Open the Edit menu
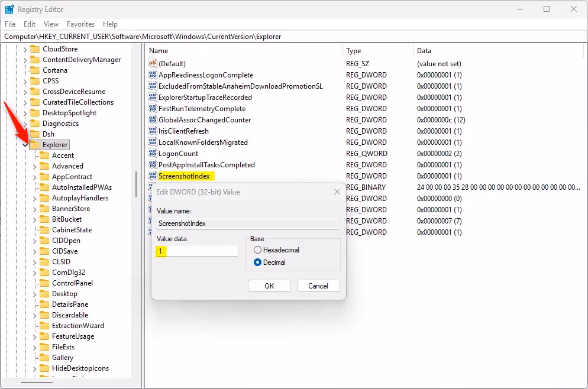The height and width of the screenshot is (389, 588). 30,24
